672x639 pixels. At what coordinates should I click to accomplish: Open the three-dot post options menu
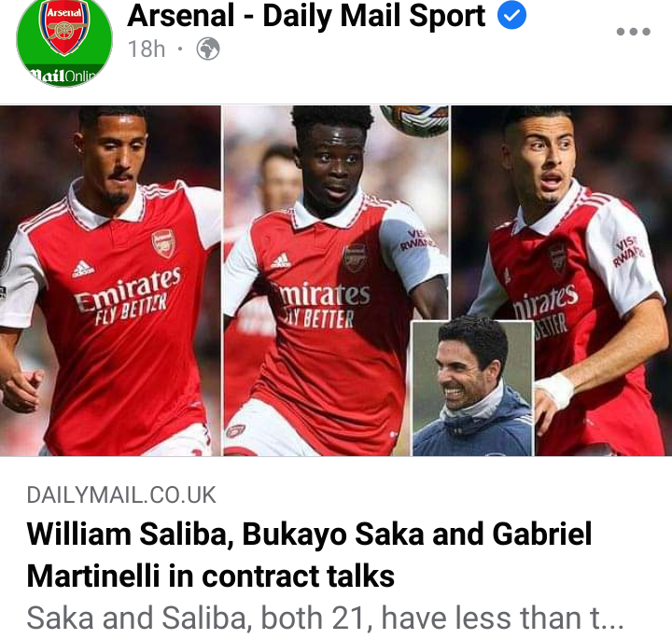tap(634, 32)
